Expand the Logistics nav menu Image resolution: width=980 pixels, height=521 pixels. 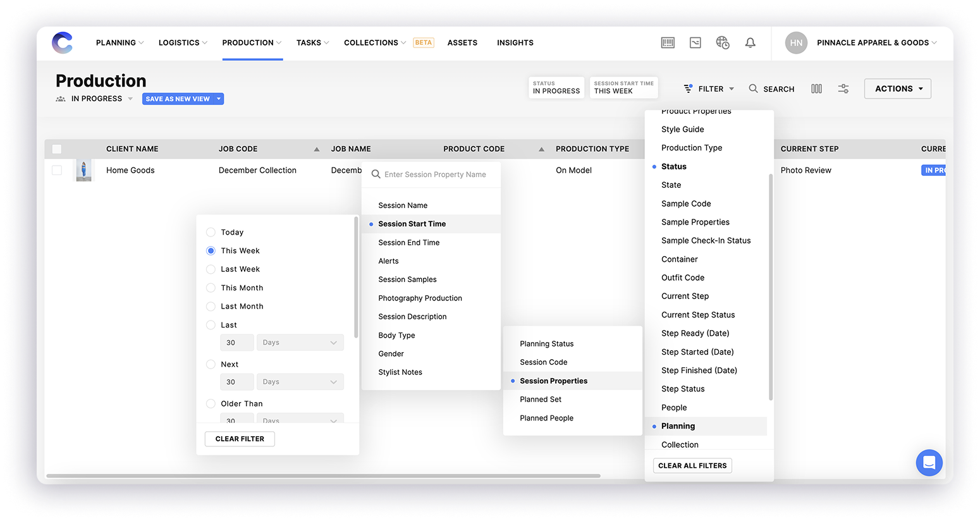click(183, 43)
